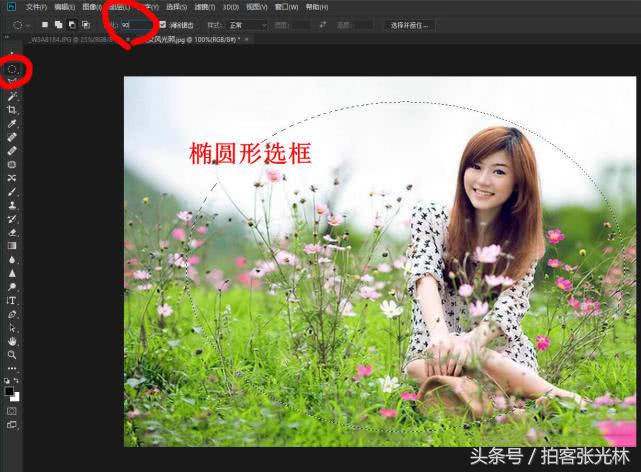Open the 图像 (Image) menu

92,7
